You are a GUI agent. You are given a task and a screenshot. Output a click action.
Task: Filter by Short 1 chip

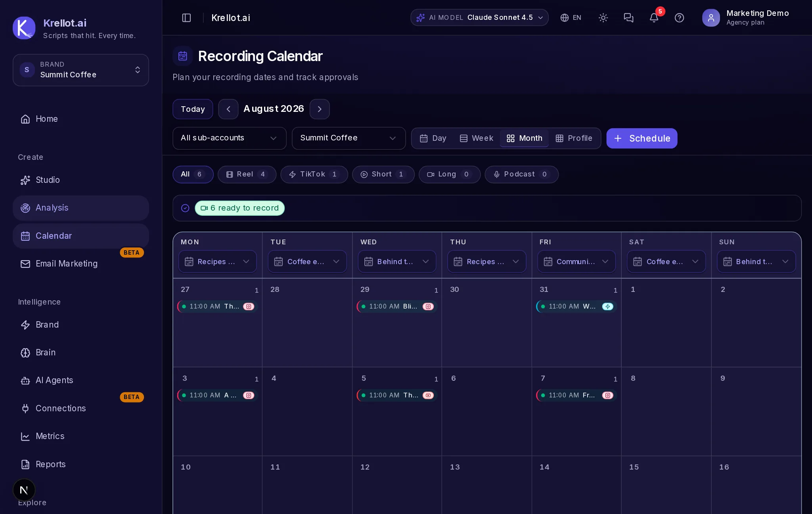click(x=383, y=175)
